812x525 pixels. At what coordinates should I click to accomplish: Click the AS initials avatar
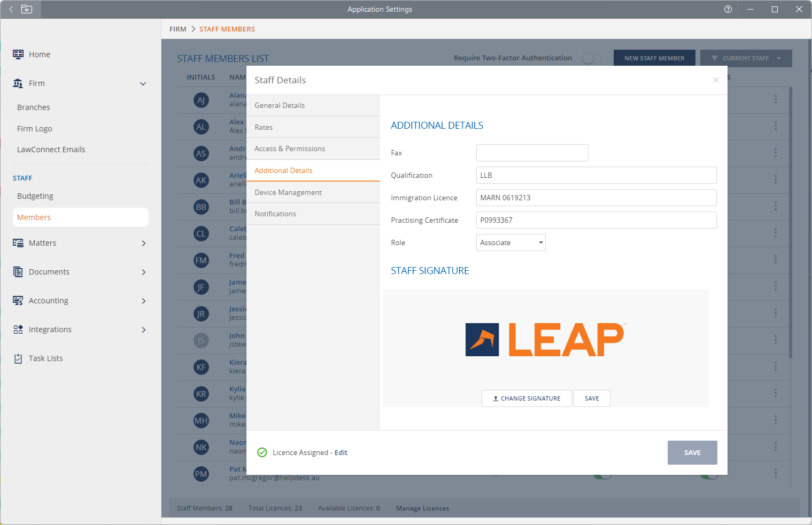pos(201,154)
